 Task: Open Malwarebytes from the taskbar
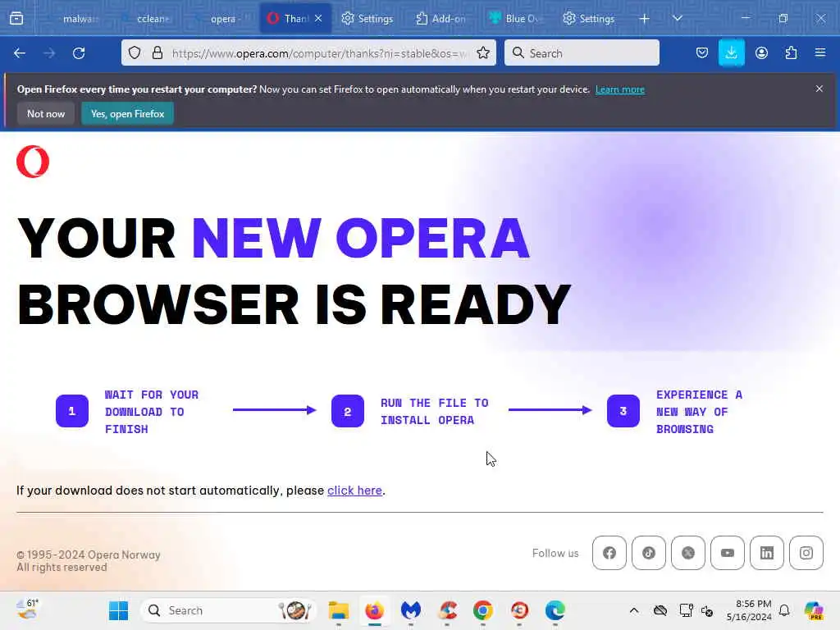pos(411,610)
